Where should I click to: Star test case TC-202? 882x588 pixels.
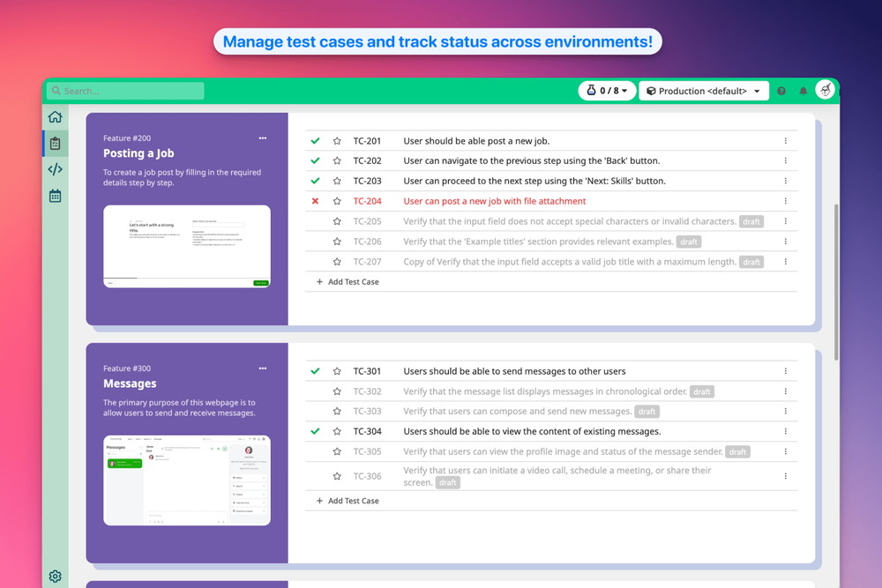click(x=337, y=160)
